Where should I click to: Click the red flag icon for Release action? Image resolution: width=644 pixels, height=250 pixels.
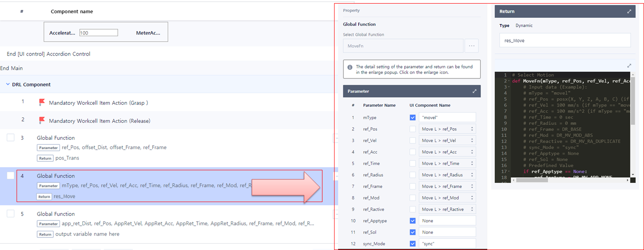tap(42, 121)
